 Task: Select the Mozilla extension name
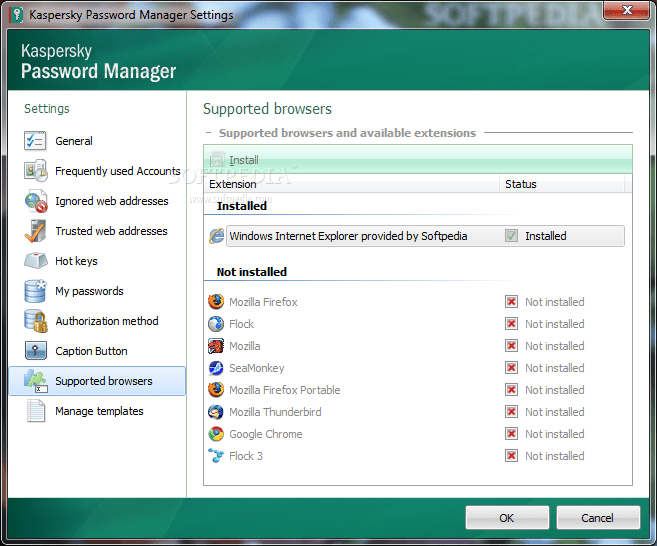245,346
